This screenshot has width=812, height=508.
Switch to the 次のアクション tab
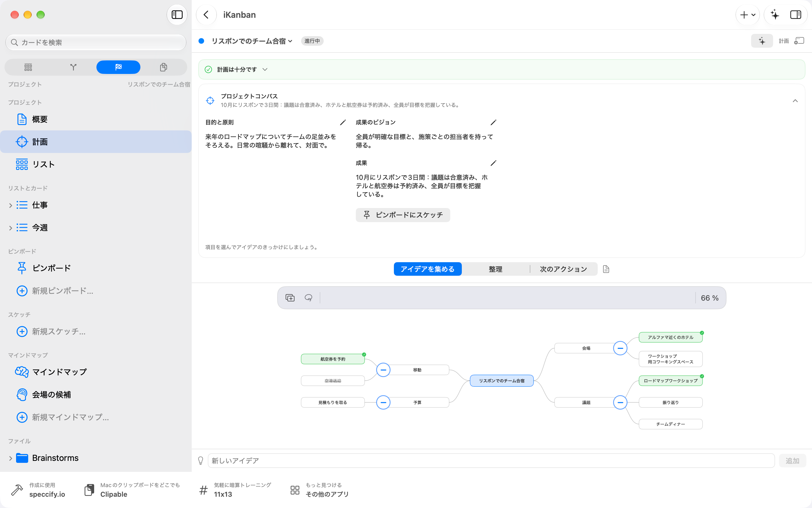click(563, 269)
